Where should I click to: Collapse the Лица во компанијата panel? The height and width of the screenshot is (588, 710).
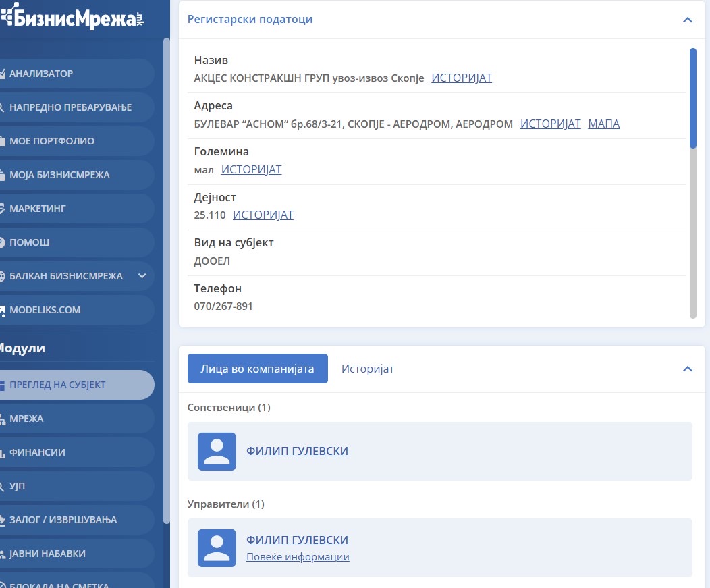pyautogui.click(x=688, y=369)
